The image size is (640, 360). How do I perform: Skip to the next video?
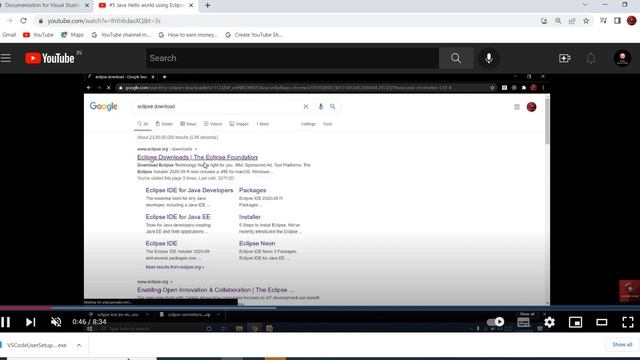tap(31, 322)
